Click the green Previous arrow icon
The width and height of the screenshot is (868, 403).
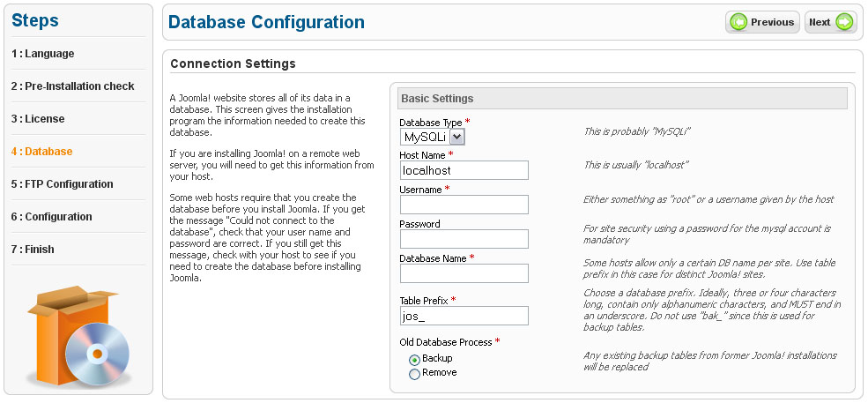[x=738, y=22]
